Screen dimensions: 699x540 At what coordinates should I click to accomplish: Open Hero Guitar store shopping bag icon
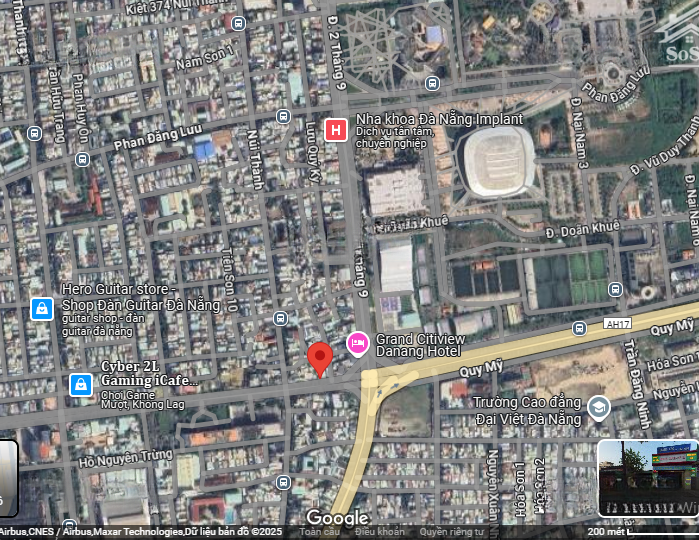coord(42,309)
